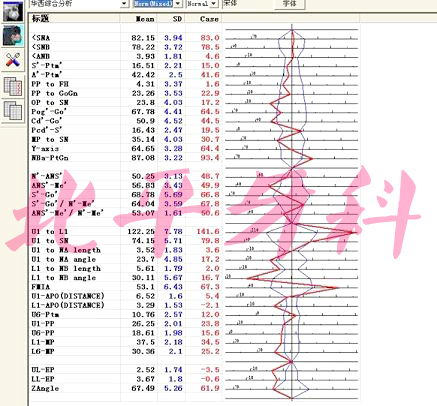437x406 pixels.
Task: Select the highlighted profile photo icon
Action: pyautogui.click(x=13, y=35)
